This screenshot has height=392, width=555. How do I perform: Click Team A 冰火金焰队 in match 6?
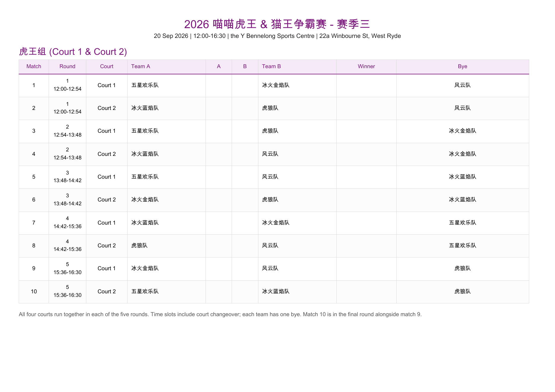click(x=145, y=200)
